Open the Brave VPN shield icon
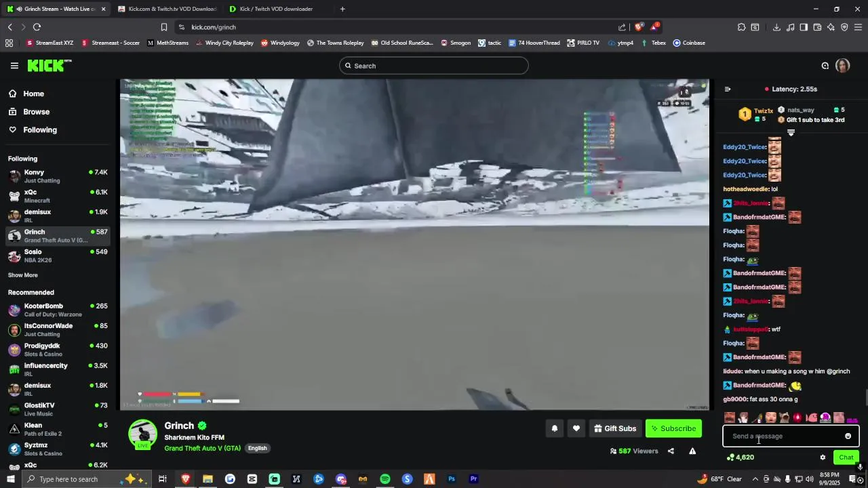The height and width of the screenshot is (488, 868). [x=844, y=27]
